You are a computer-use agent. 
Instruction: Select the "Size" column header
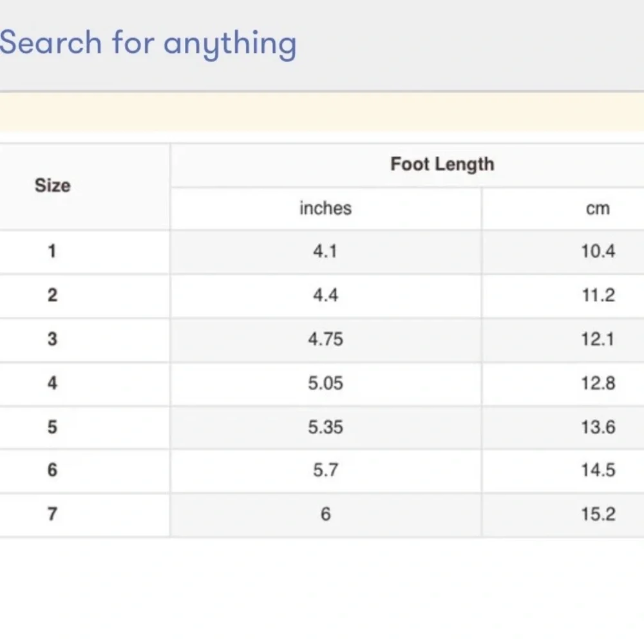pos(53,185)
